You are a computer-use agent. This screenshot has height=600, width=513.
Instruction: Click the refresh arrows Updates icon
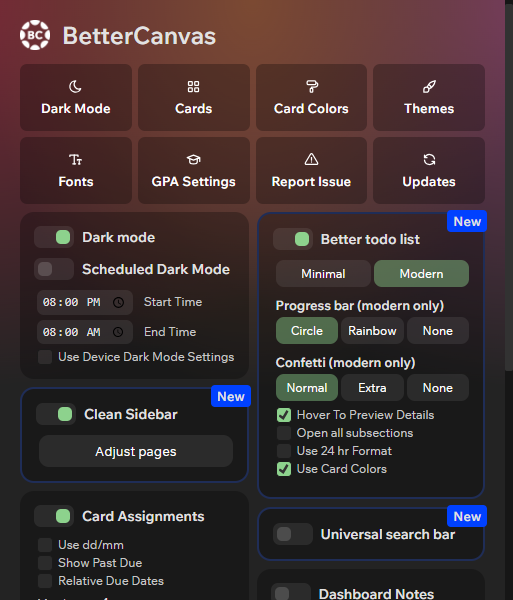(x=429, y=159)
